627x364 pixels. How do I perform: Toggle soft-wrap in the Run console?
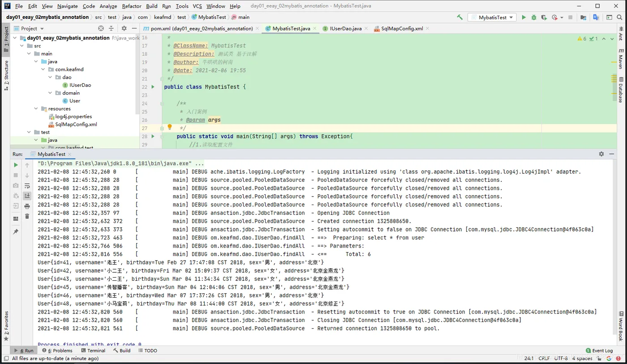(27, 186)
